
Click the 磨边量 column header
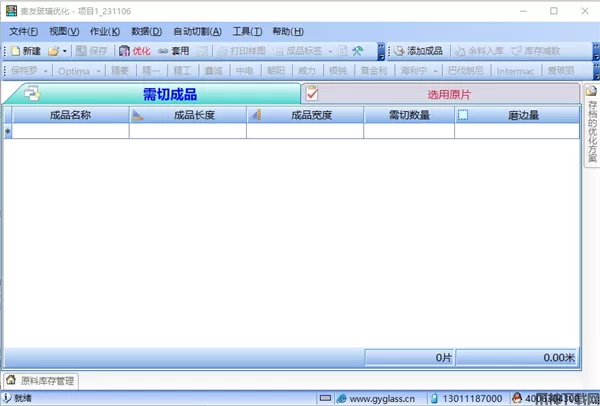[x=517, y=115]
